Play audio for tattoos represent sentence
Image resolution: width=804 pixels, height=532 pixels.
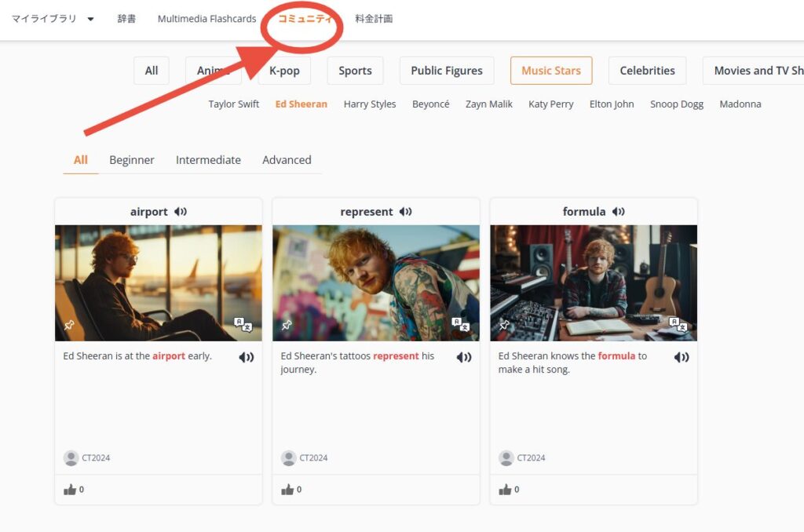click(x=464, y=357)
